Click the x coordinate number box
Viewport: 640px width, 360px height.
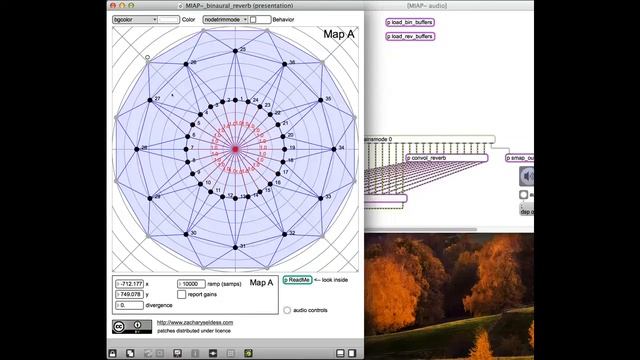click(129, 284)
